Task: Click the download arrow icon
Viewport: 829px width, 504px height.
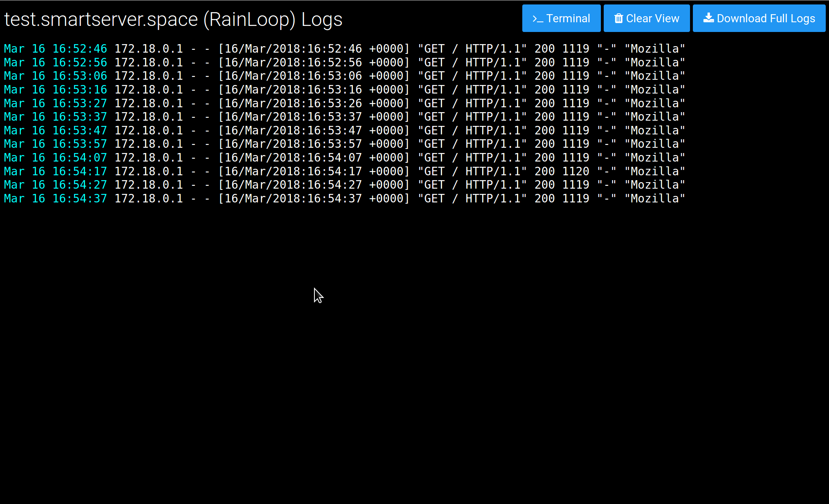Action: coord(708,18)
